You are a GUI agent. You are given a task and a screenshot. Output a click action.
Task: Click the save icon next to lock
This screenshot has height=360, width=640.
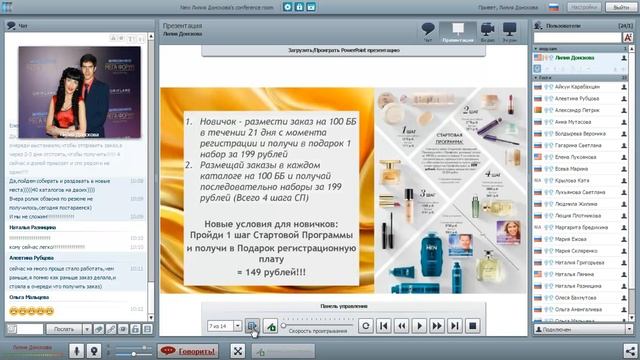[x=311, y=7]
